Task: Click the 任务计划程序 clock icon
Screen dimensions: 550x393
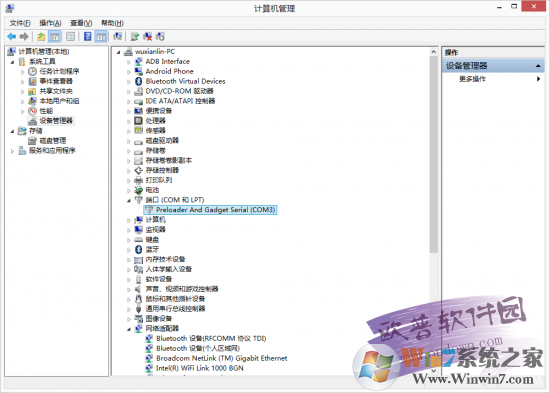Action: click(32, 71)
